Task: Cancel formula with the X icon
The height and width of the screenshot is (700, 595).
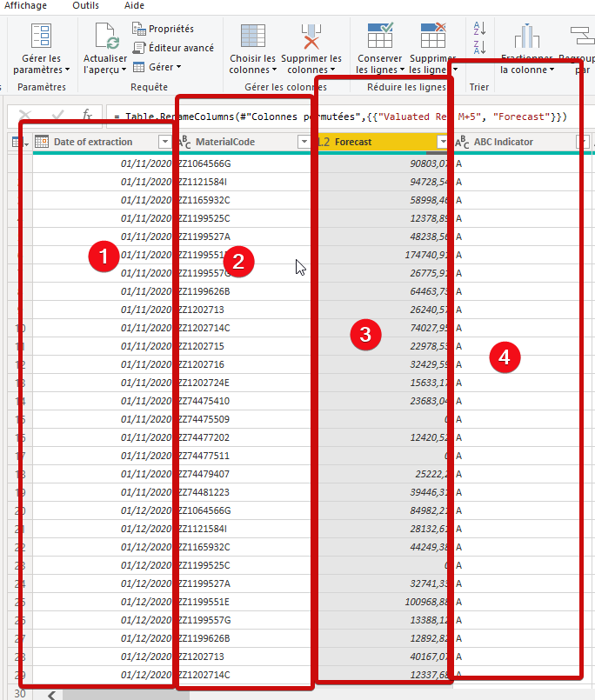Action: point(25,116)
